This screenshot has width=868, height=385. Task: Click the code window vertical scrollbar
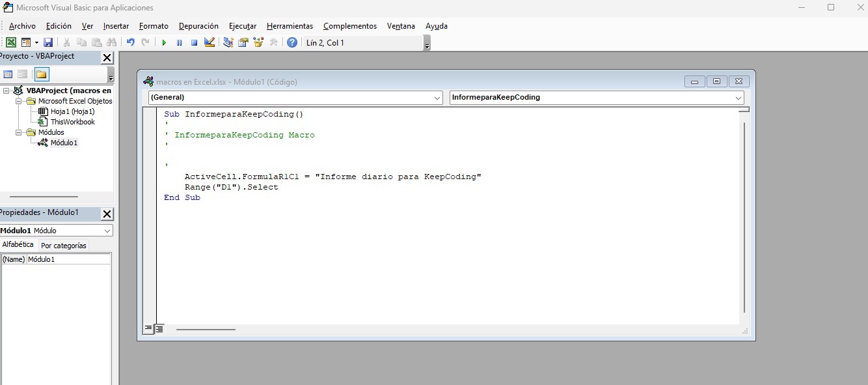point(744,217)
